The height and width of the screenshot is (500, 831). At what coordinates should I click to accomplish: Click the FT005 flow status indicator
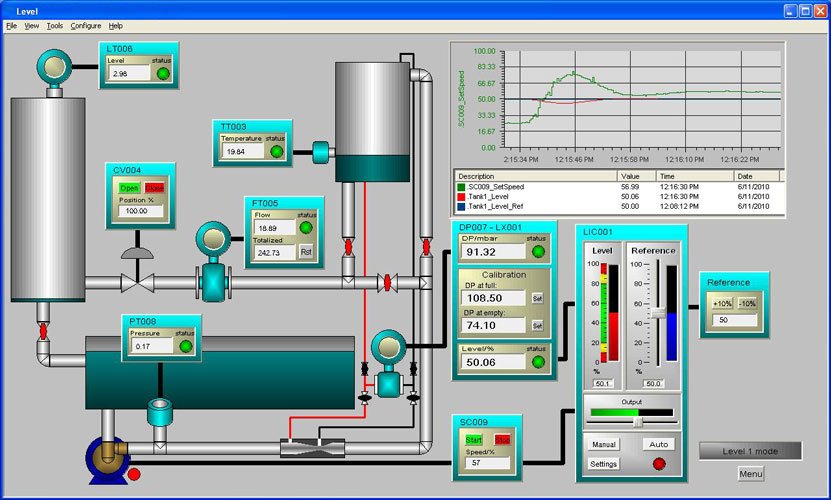(306, 227)
